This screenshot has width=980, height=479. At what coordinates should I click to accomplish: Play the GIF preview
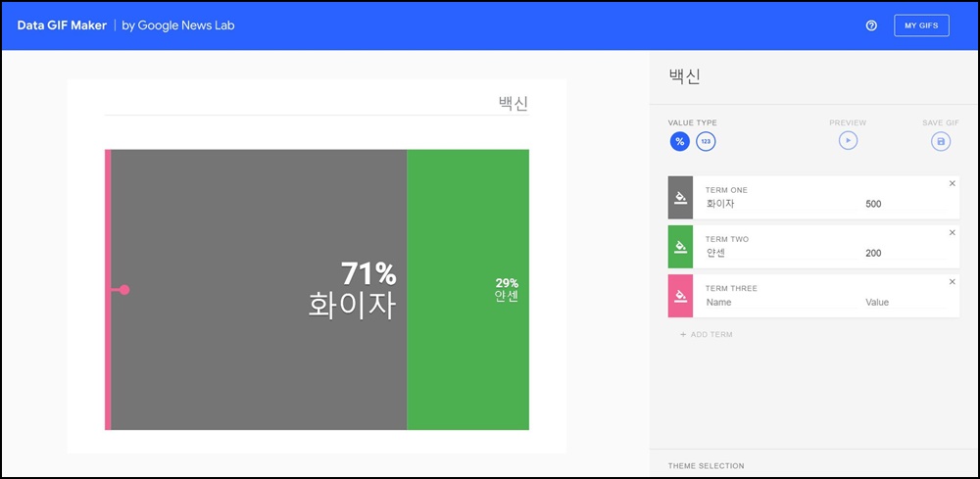coord(848,140)
